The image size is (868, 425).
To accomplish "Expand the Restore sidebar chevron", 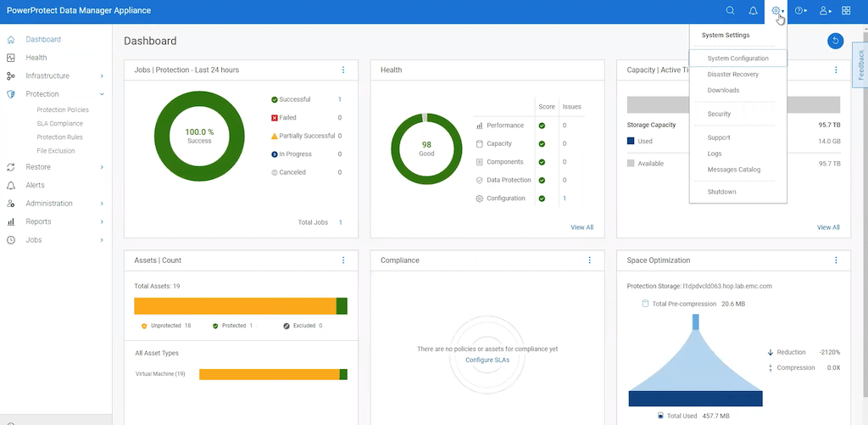I will pyautogui.click(x=102, y=167).
